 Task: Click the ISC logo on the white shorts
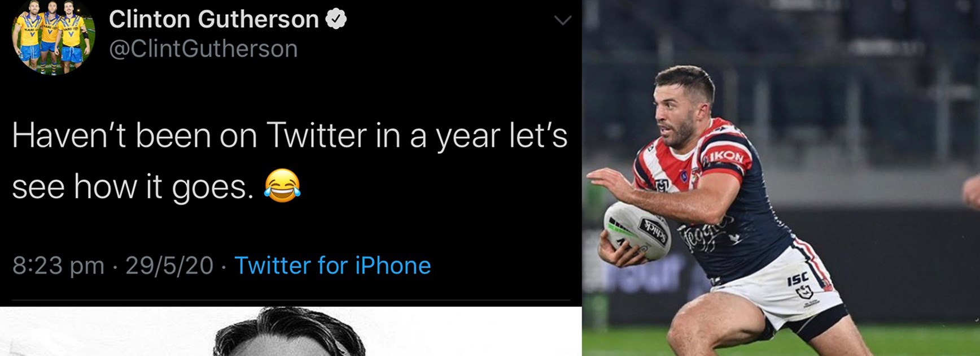(798, 279)
